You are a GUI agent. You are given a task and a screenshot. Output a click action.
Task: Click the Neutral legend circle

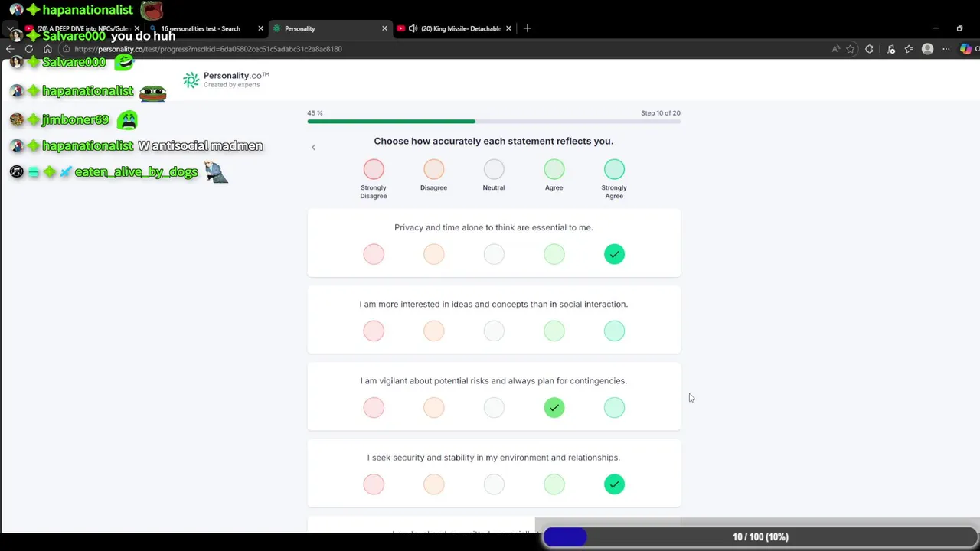click(494, 169)
